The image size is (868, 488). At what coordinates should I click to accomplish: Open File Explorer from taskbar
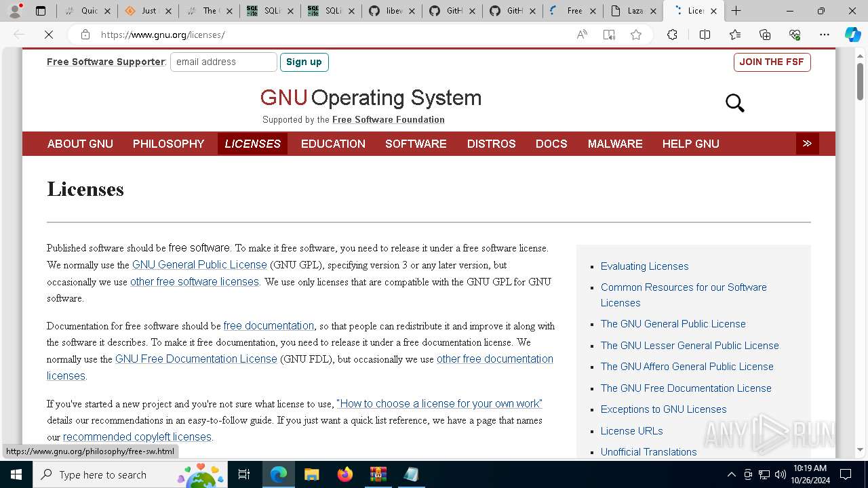311,474
